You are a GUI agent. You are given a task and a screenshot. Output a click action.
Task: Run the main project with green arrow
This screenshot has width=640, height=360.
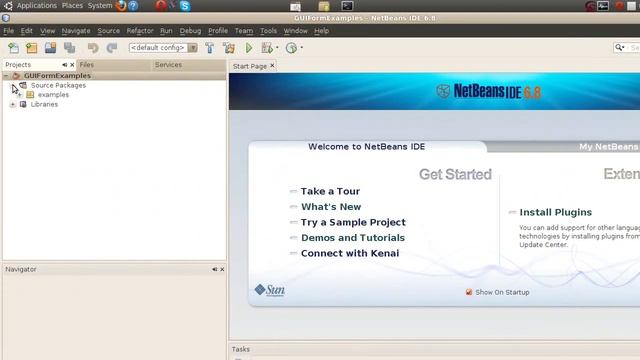pyautogui.click(x=249, y=48)
